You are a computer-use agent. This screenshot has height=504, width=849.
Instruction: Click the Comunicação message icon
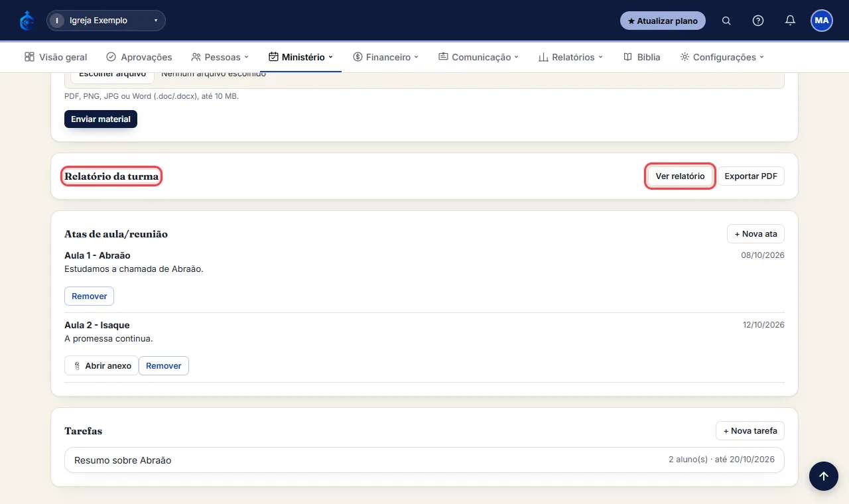[x=443, y=57]
